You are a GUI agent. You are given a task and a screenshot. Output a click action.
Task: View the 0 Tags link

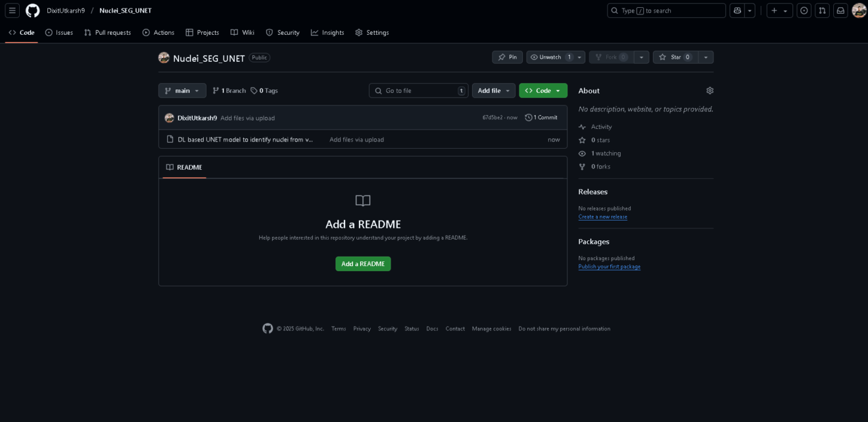point(264,91)
